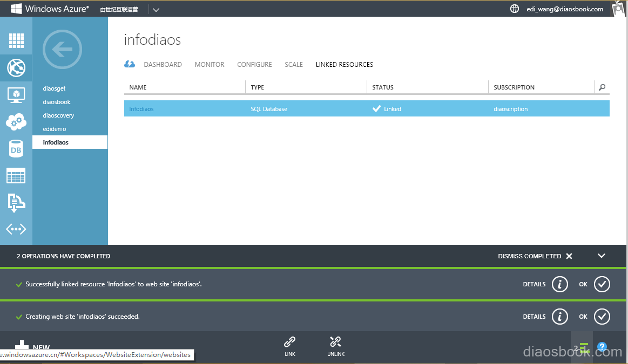Image resolution: width=628 pixels, height=364 pixels.
Task: Open the search magnifier in table header
Action: coord(602,87)
